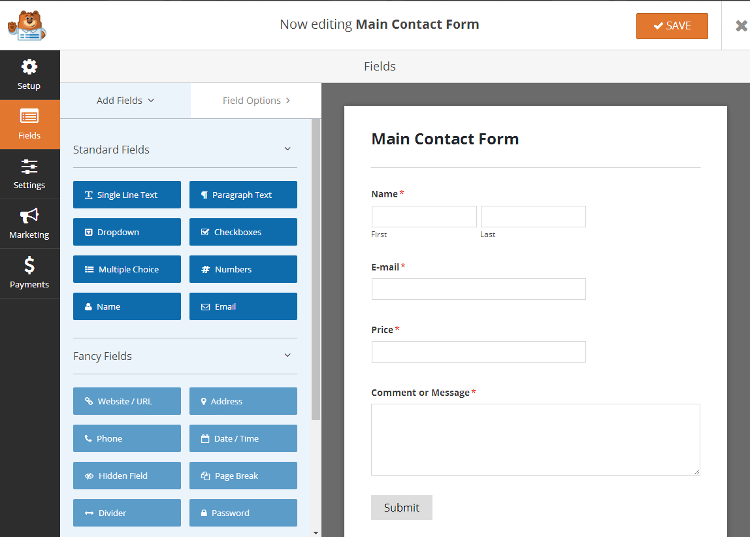Image resolution: width=750 pixels, height=537 pixels.
Task: Click the fields panel vertical scrollbar
Action: point(316,270)
